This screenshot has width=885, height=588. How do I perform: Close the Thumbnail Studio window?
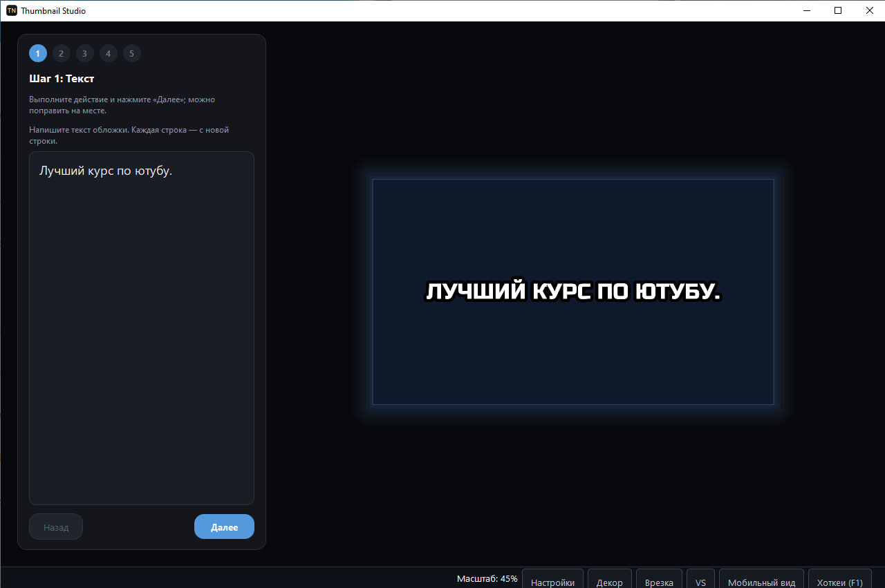pos(869,10)
